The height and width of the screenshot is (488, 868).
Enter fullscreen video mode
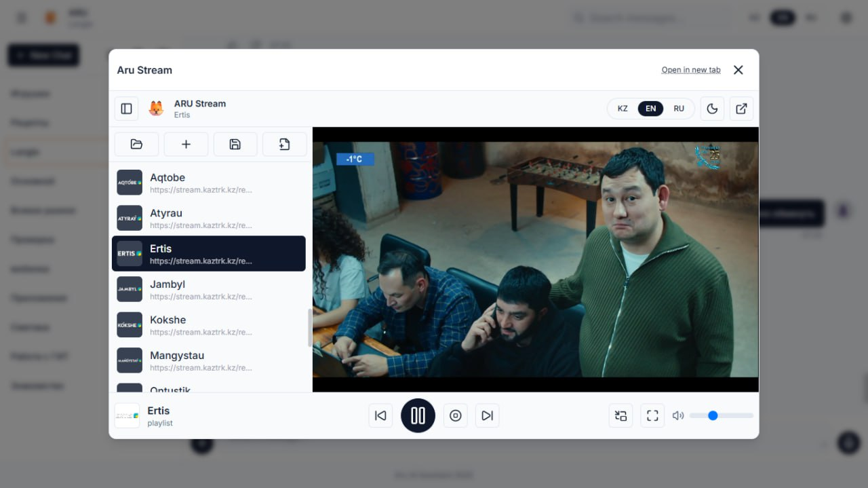pyautogui.click(x=652, y=415)
